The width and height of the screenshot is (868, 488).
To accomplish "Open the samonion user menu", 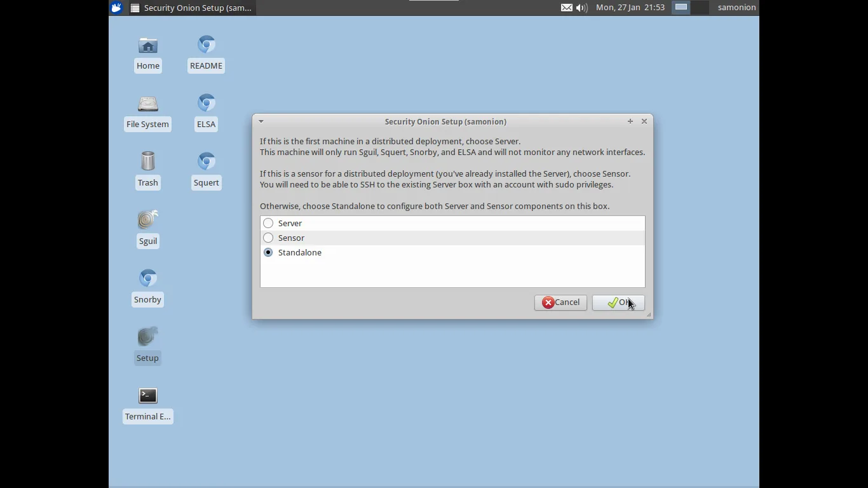I will [x=736, y=8].
